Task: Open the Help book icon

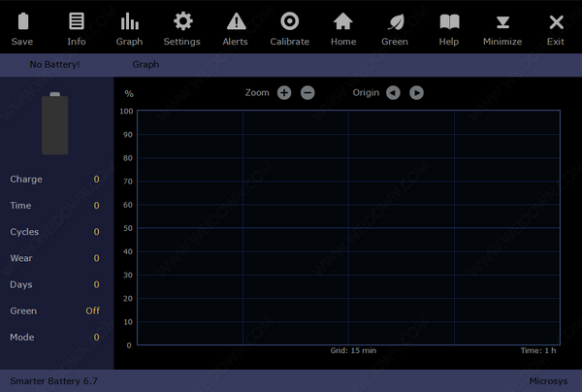Action: 448,22
